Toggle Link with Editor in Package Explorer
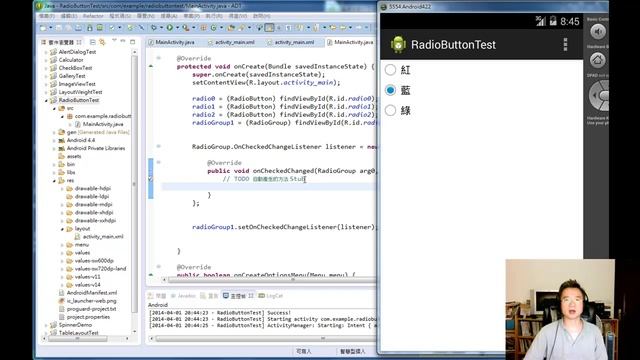Image resolution: width=640 pixels, height=360 pixels. point(102,42)
